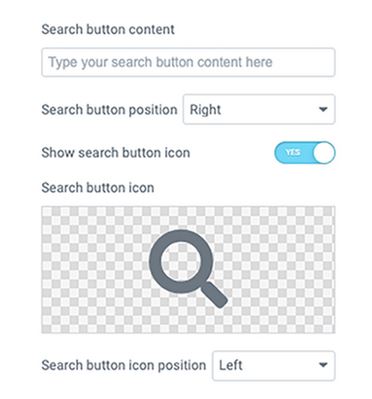372x399 pixels.
Task: Toggle the Show search button icon switch
Action: click(305, 153)
